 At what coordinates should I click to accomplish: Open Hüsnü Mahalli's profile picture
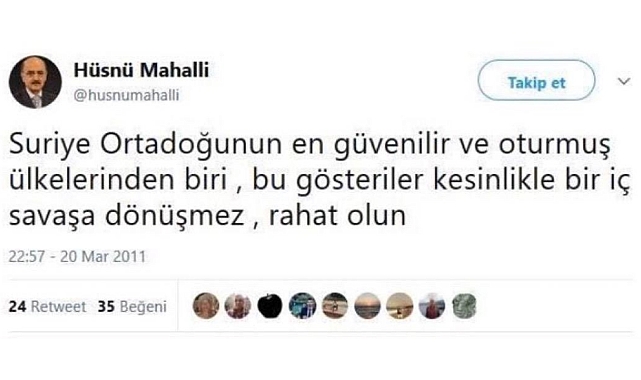[x=35, y=82]
